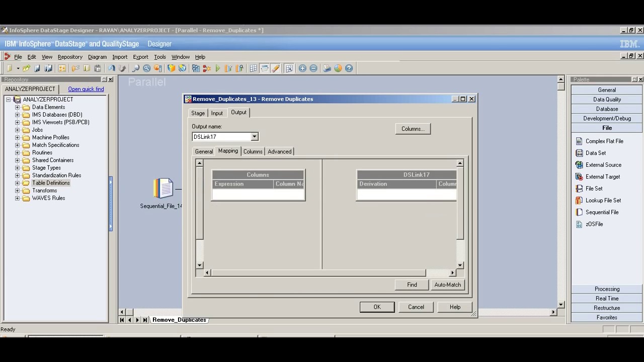Click the New job toolbar icon

pyautogui.click(x=9, y=68)
